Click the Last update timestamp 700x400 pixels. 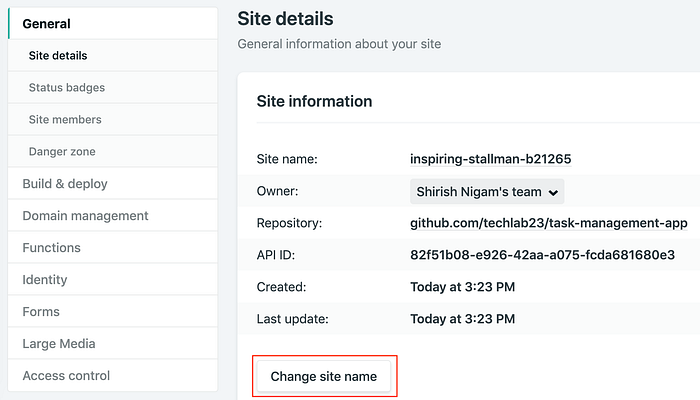pos(462,319)
